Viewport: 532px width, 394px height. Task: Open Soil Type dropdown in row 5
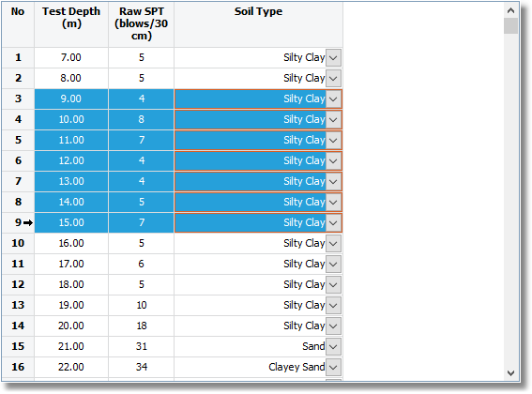333,140
